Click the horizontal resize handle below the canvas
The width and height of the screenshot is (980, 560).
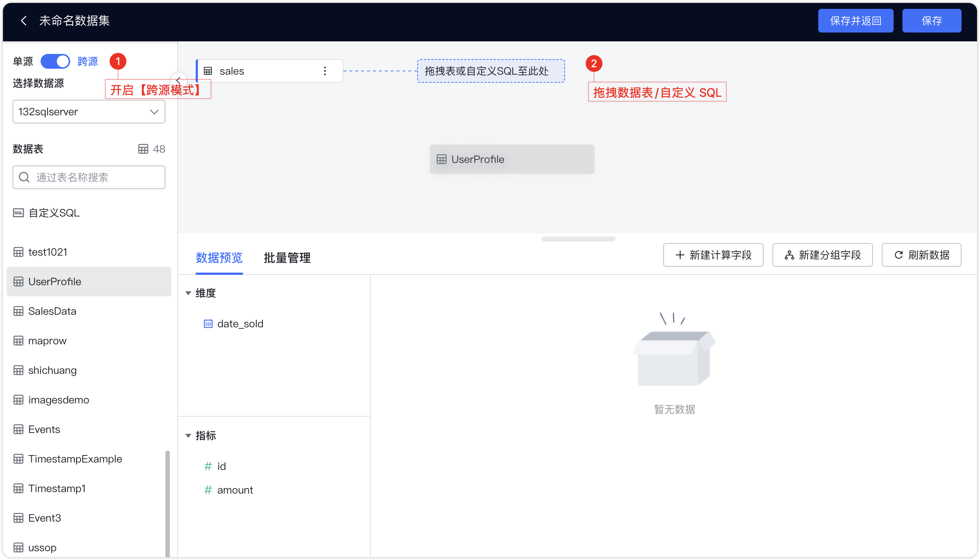click(579, 239)
